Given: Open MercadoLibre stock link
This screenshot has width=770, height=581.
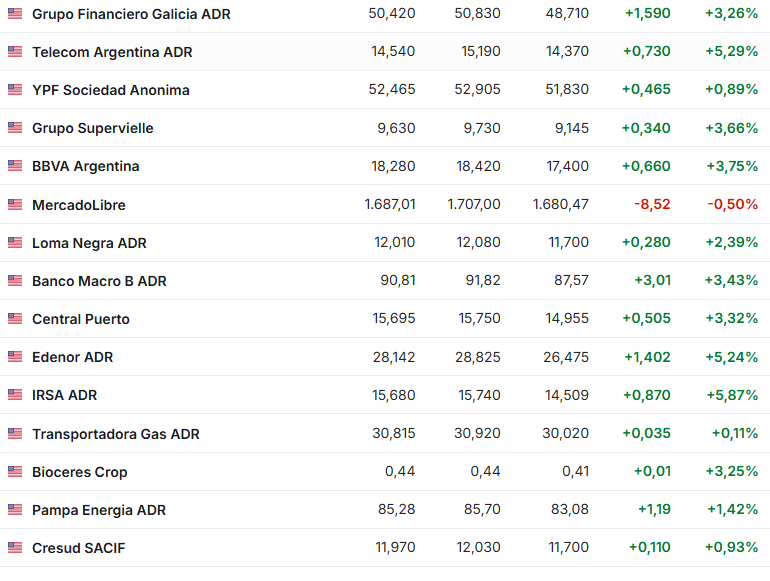Looking at the screenshot, I should [x=79, y=205].
